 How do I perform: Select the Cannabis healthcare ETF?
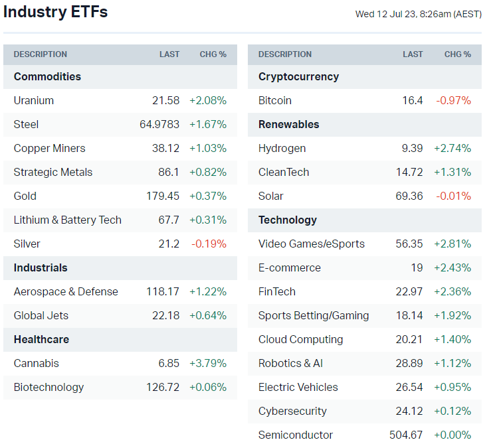pyautogui.click(x=37, y=364)
